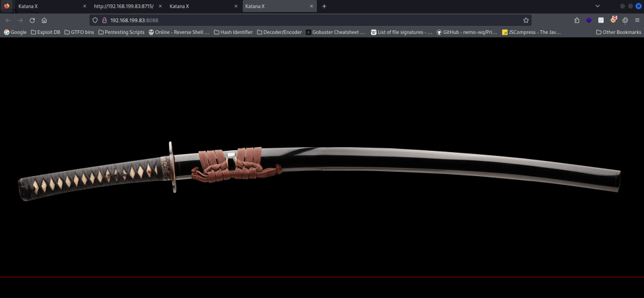Viewport: 644px width, 298px height.
Task: Open the Google bookmark
Action: point(15,32)
